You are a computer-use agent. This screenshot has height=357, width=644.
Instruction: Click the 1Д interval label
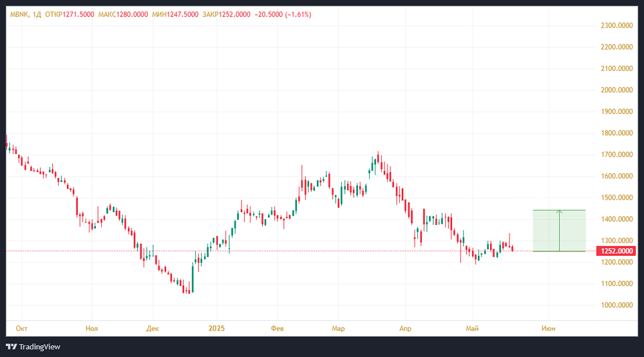tap(37, 14)
